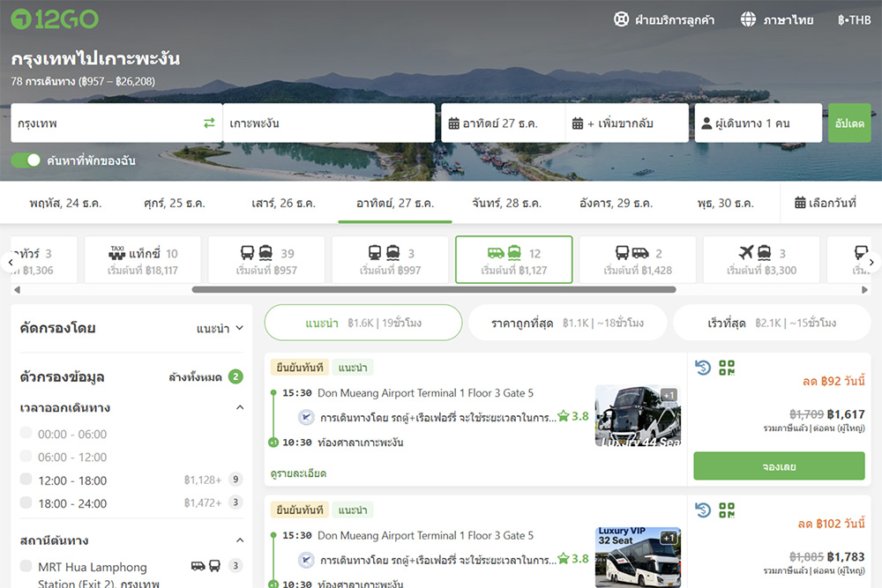This screenshot has width=882, height=588.
Task: Open departure date อาทิตย์ 27 ธ.ค.
Action: pyautogui.click(x=503, y=123)
